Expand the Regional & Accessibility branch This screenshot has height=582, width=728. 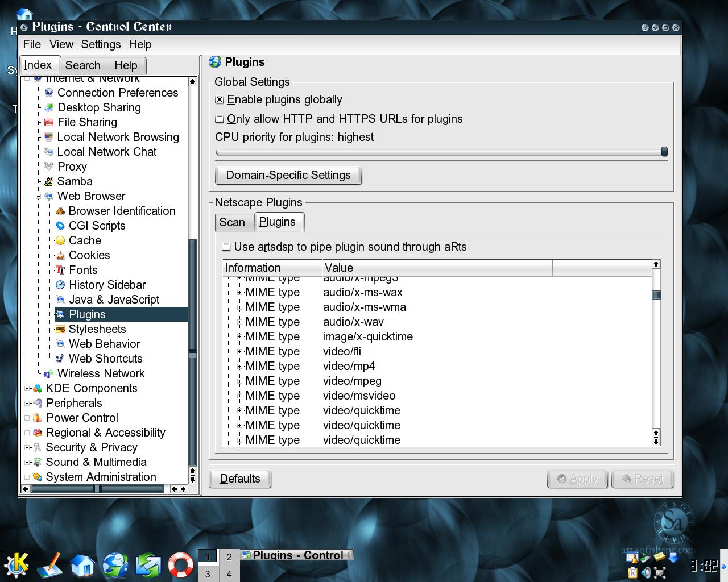(27, 433)
